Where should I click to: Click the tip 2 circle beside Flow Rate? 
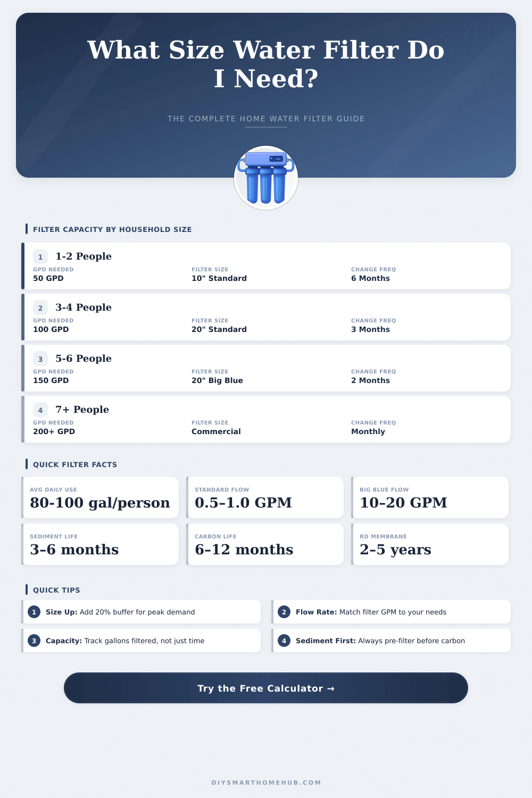pos(284,612)
